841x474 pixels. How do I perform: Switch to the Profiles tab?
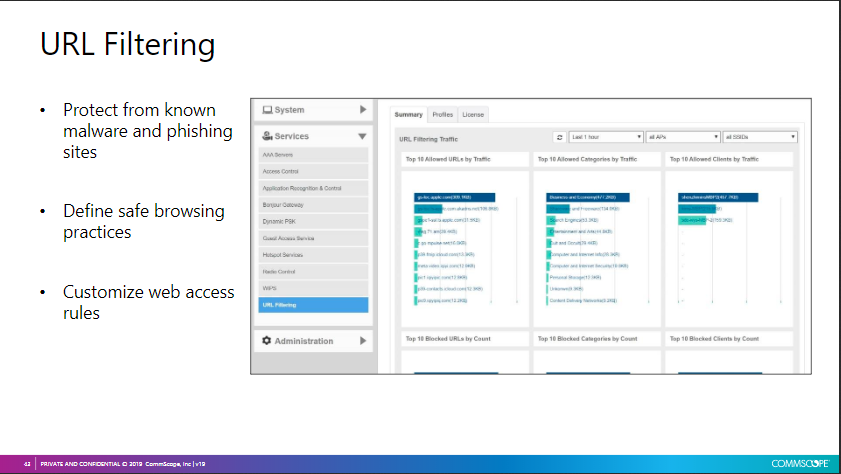[442, 115]
